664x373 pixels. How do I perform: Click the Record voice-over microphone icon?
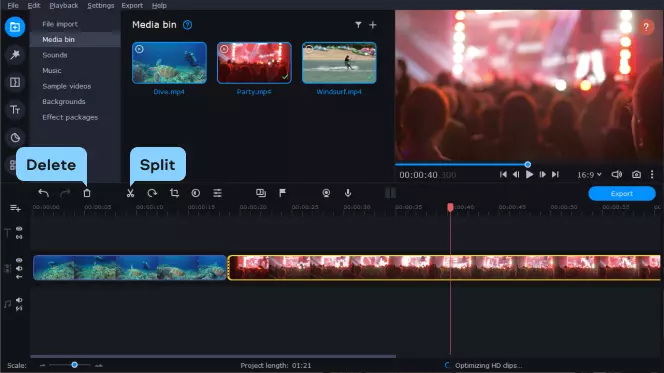(348, 193)
